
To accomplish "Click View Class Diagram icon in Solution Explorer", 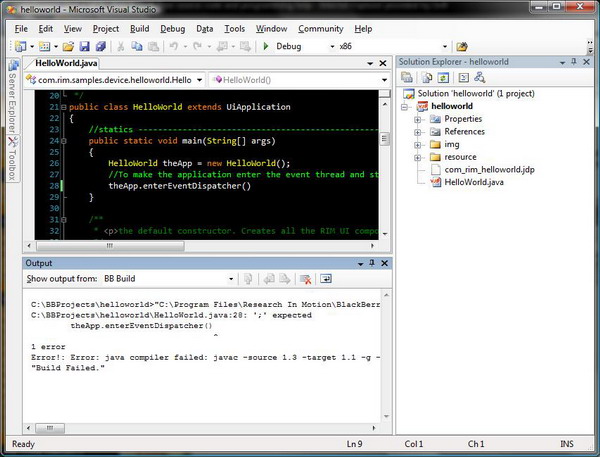I will [x=480, y=78].
